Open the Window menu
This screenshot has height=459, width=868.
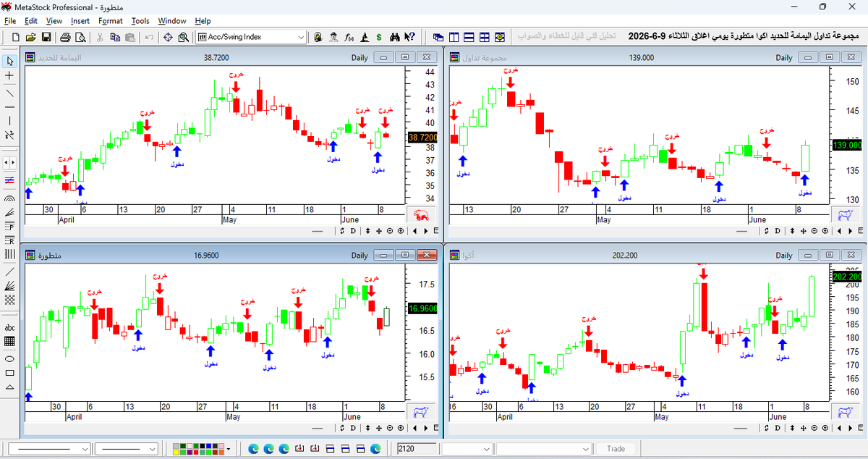pyautogui.click(x=172, y=21)
